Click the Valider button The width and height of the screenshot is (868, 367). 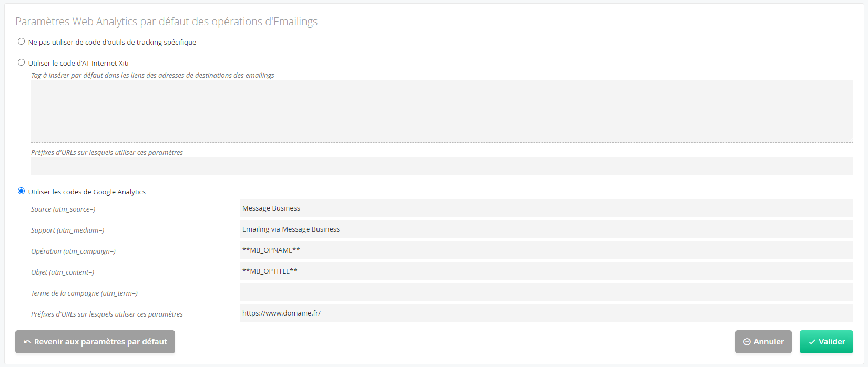click(826, 342)
